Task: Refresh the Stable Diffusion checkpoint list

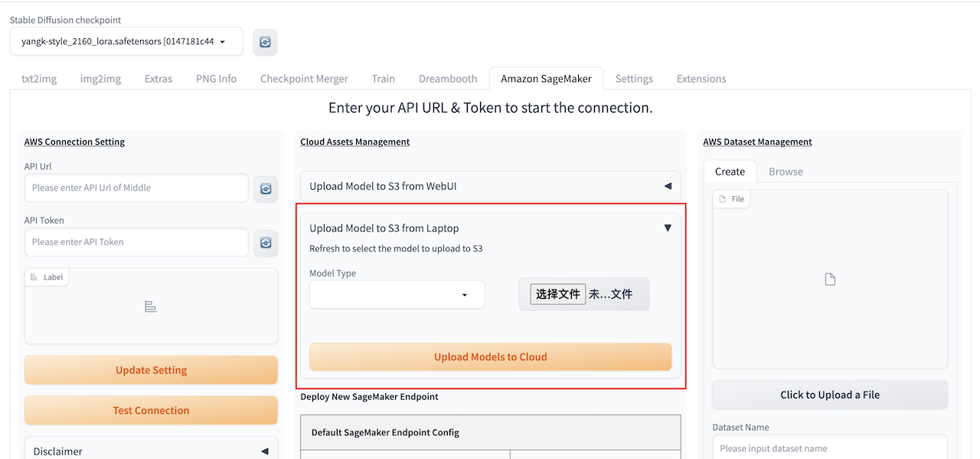Action: pos(265,43)
